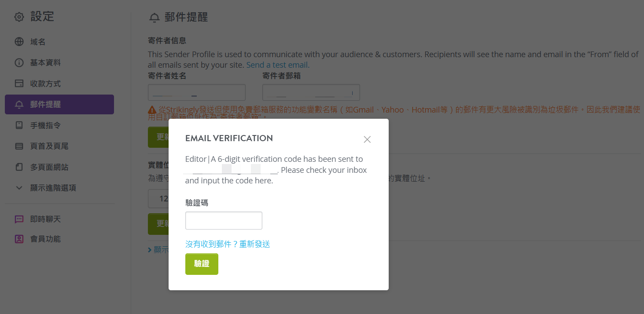Click the card icon beside 收款方式

19,84
